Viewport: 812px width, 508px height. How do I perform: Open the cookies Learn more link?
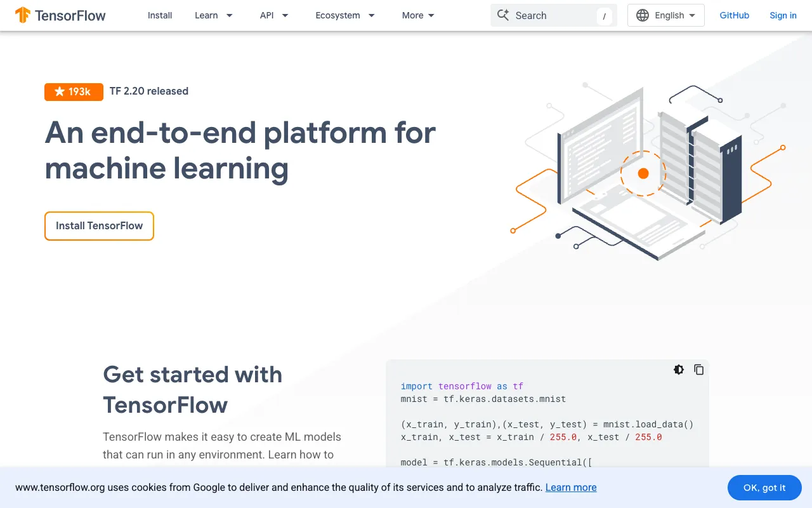pyautogui.click(x=570, y=487)
